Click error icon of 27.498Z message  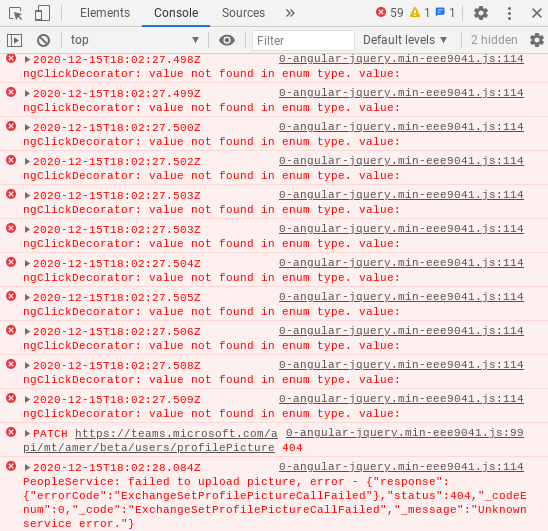[x=11, y=58]
